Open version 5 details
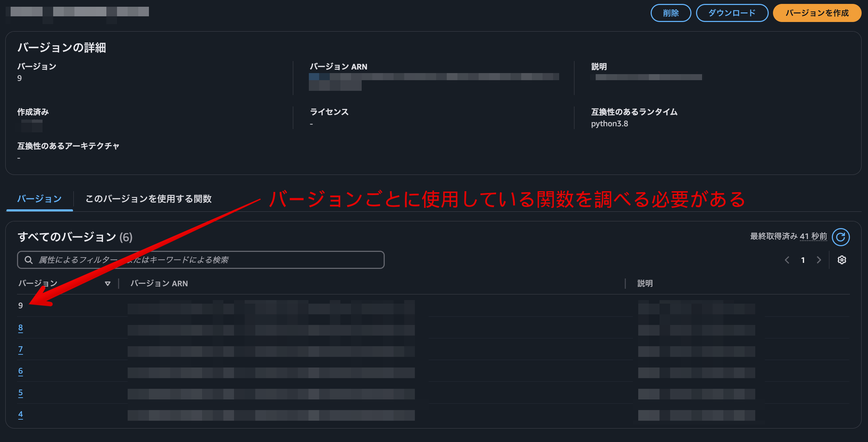868x442 pixels. coord(21,393)
